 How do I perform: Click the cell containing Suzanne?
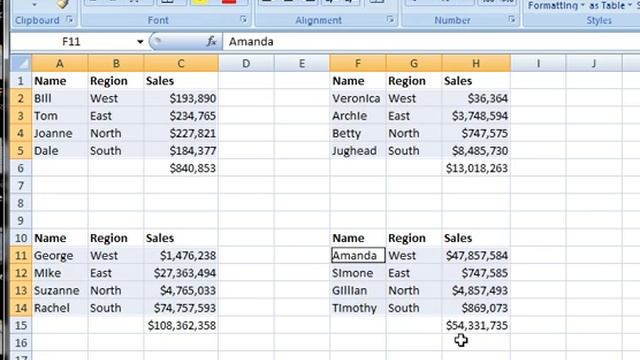pos(60,291)
